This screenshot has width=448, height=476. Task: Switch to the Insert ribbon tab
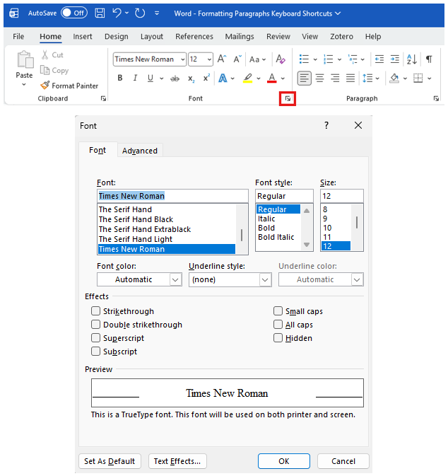pos(83,37)
